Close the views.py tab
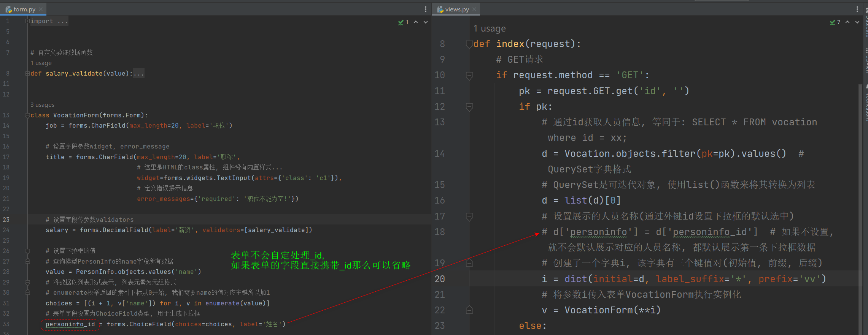The image size is (868, 335). (474, 9)
